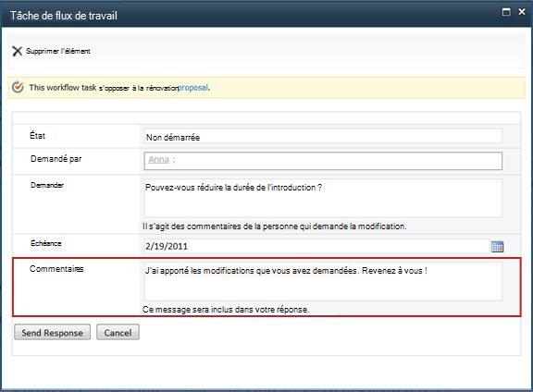Open the proposal link

coord(192,88)
